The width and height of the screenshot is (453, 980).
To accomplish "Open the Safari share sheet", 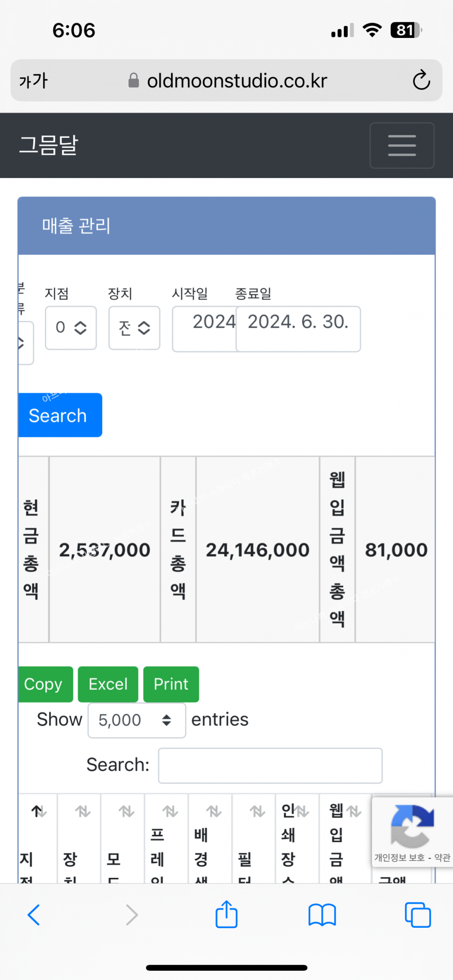I will (x=226, y=914).
